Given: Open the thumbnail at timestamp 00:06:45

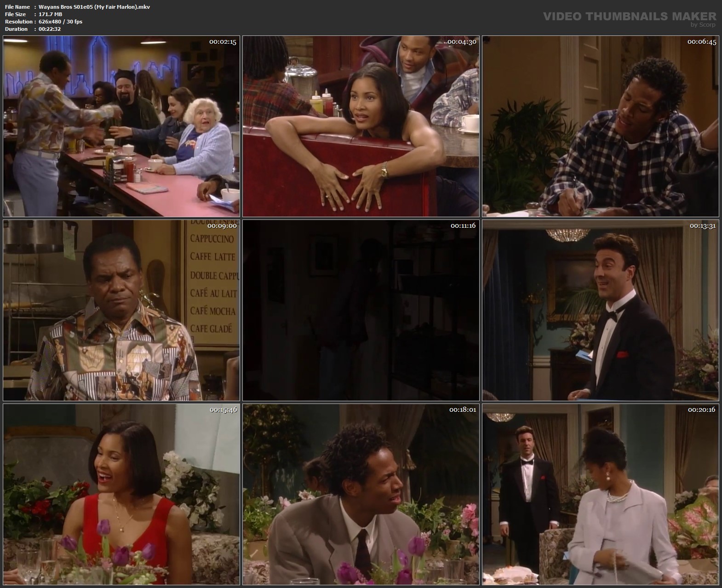Looking at the screenshot, I should click(601, 126).
